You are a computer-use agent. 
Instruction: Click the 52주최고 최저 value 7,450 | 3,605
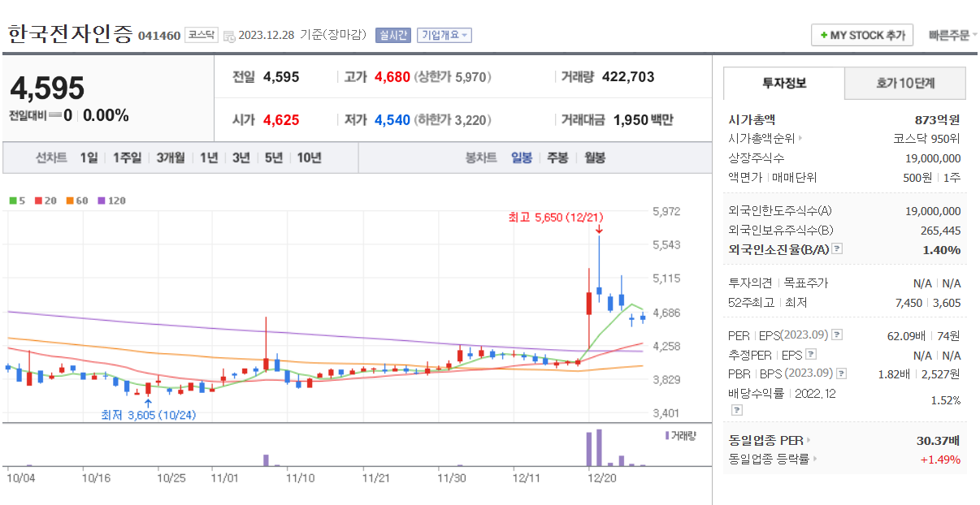coord(926,302)
